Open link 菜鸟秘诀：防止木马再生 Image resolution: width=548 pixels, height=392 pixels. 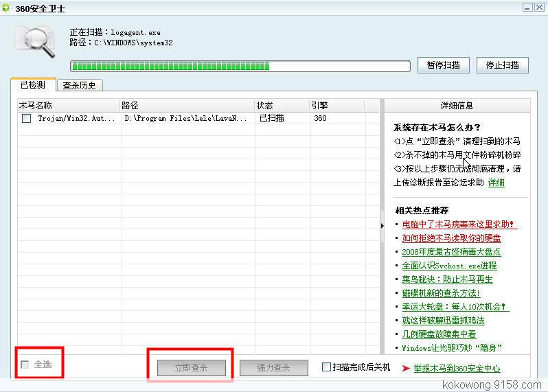pyautogui.click(x=447, y=279)
